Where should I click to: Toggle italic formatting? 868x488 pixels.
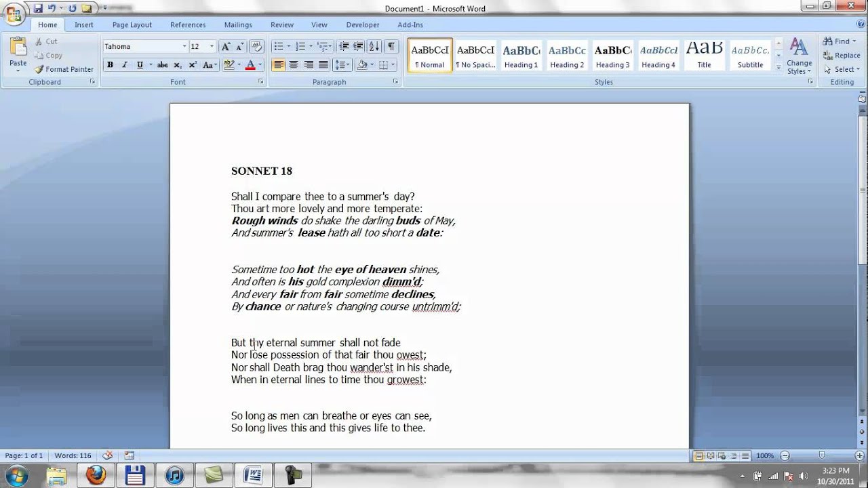(x=125, y=65)
